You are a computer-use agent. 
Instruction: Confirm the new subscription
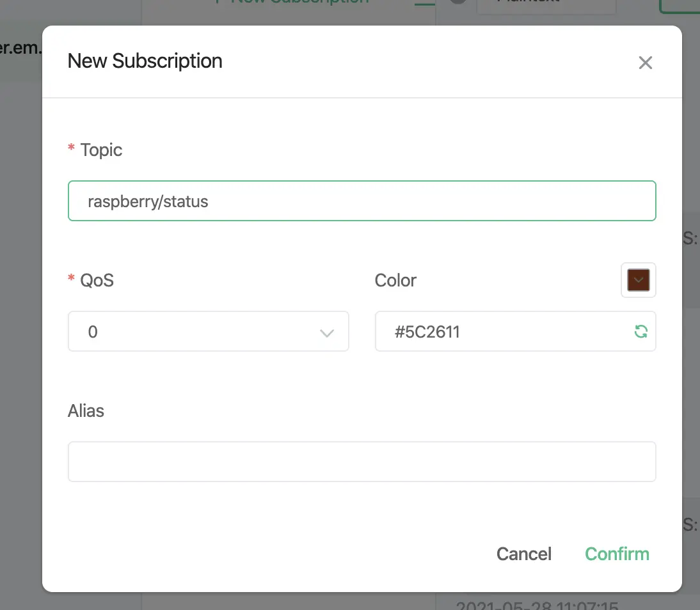pos(616,554)
